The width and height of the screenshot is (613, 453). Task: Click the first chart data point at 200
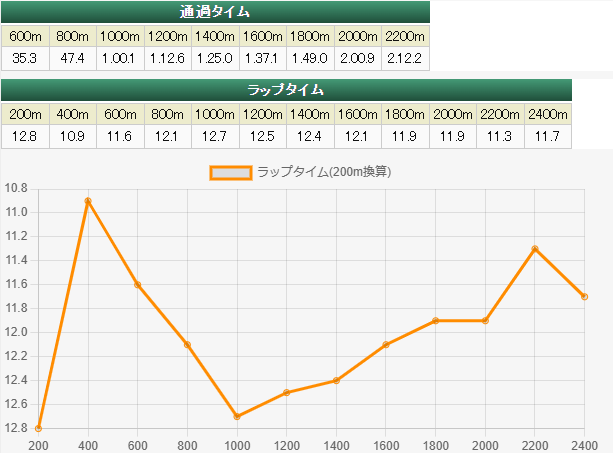39,428
